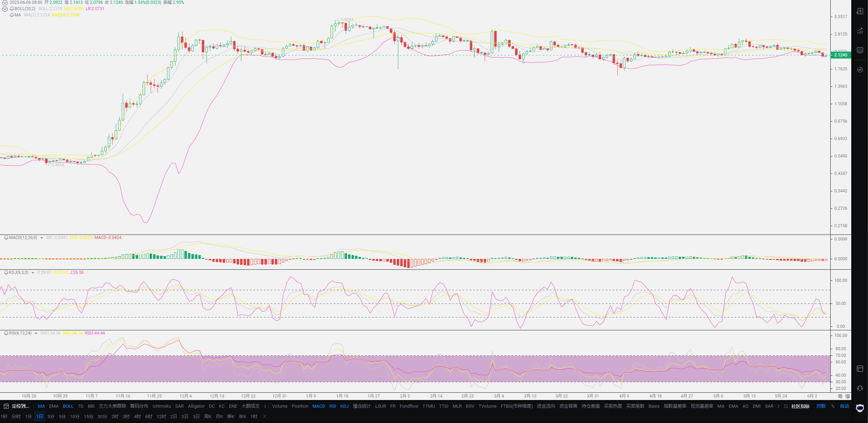The width and height of the screenshot is (868, 423).
Task: Switch to 周K timeframe tab
Action: tap(208, 417)
